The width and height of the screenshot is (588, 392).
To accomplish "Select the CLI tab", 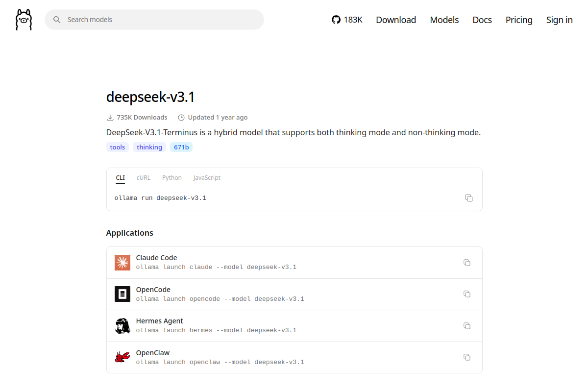I will point(121,178).
